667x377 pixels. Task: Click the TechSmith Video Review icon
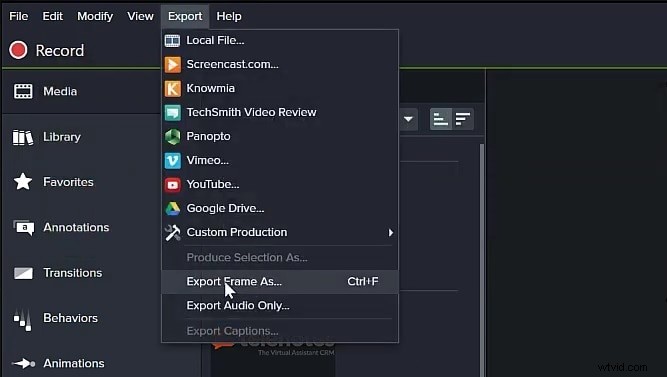[173, 113]
